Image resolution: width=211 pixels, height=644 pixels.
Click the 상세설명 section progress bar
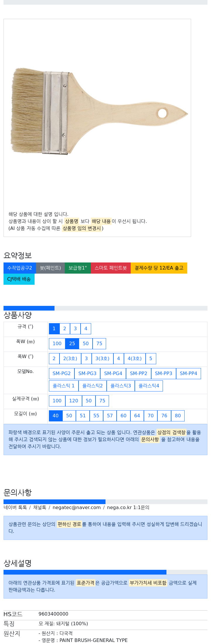point(105,572)
